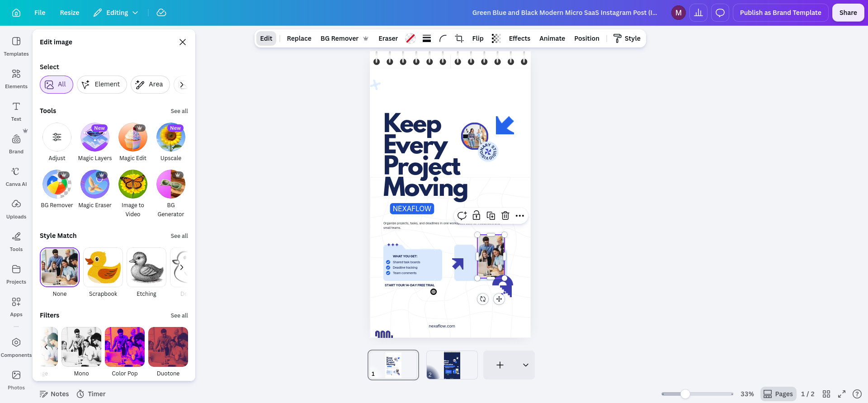The width and height of the screenshot is (868, 403).
Task: Enter fullscreen presentation mode
Action: tap(842, 394)
